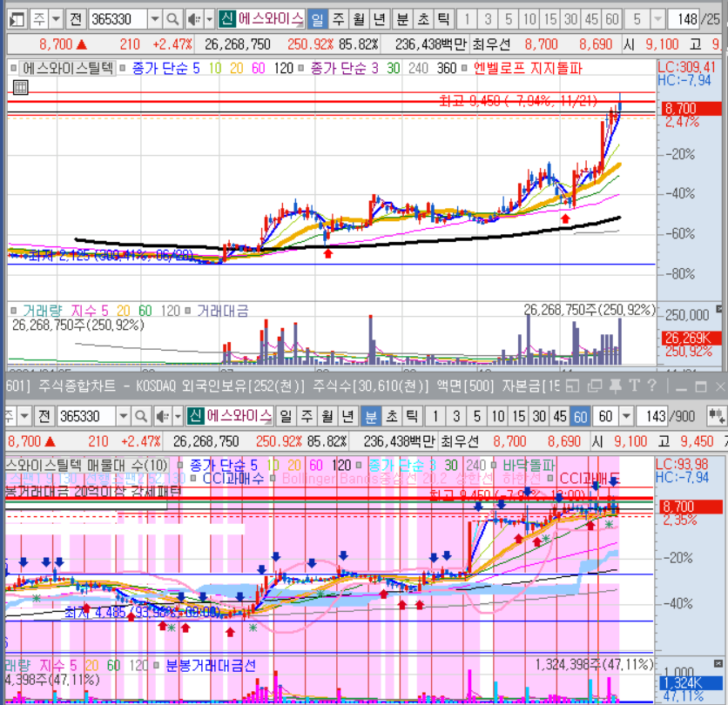
Task: Click marker square before CCI과매수 in bottom chart
Action: 193,478
